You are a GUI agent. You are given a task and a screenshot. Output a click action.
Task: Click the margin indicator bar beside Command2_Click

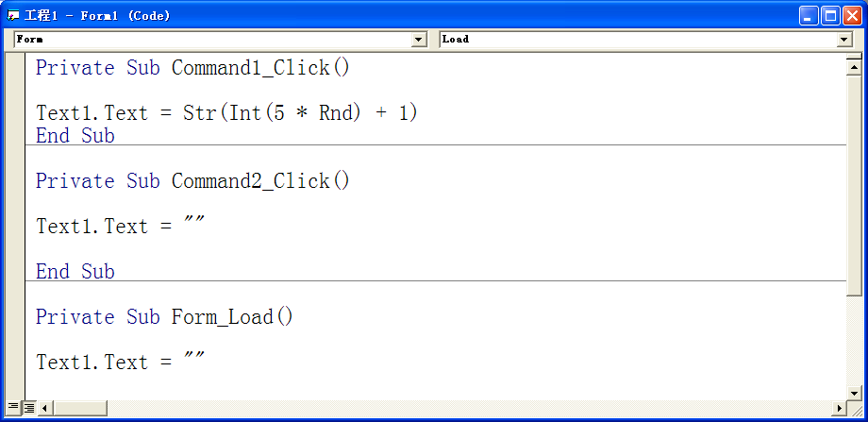click(x=15, y=181)
